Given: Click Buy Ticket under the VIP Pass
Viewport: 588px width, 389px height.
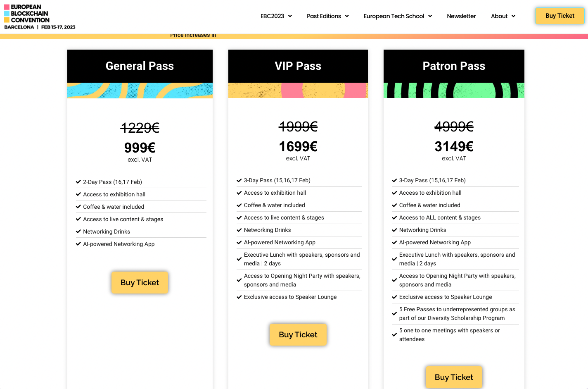Looking at the screenshot, I should (298, 334).
